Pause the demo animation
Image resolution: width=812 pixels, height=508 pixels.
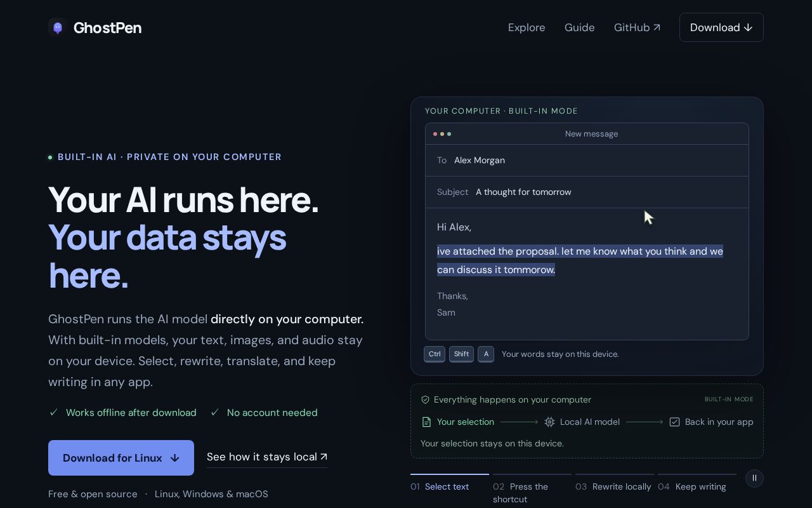coord(754,478)
